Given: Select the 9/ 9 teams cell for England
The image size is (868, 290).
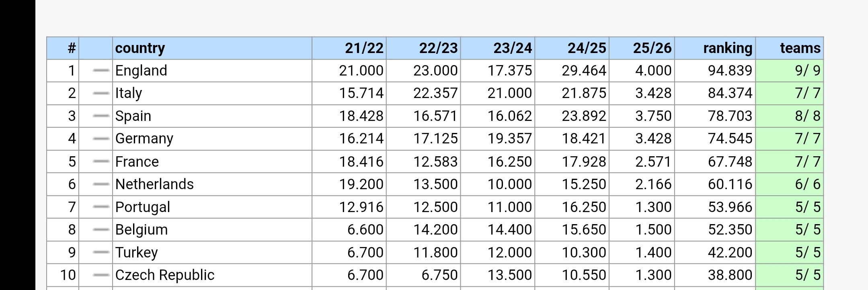Looking at the screenshot, I should (x=790, y=71).
